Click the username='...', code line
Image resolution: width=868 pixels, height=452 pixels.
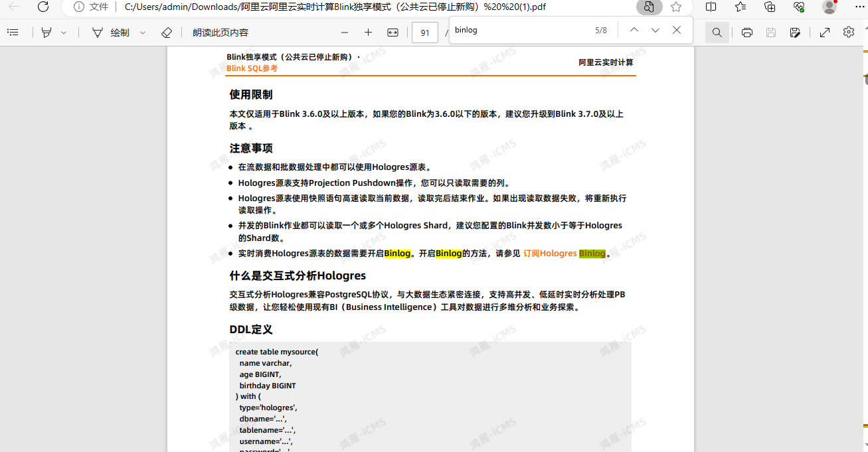[x=266, y=441]
